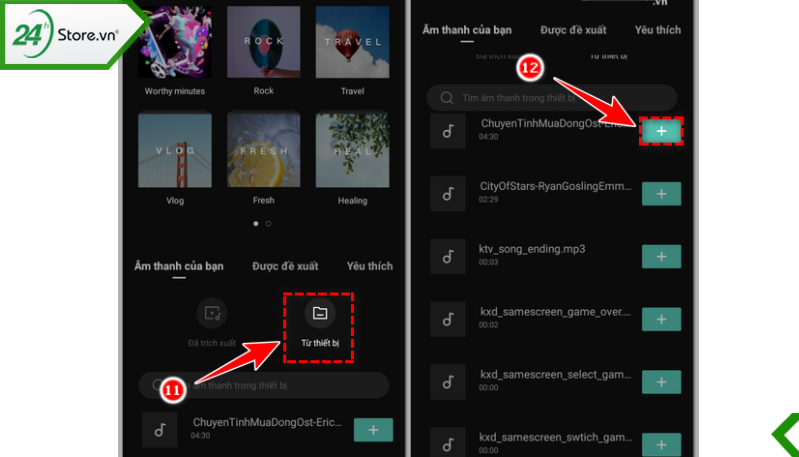Add the kxd_samescreen_swtich_gam track
This screenshot has height=457, width=799.
(x=661, y=444)
